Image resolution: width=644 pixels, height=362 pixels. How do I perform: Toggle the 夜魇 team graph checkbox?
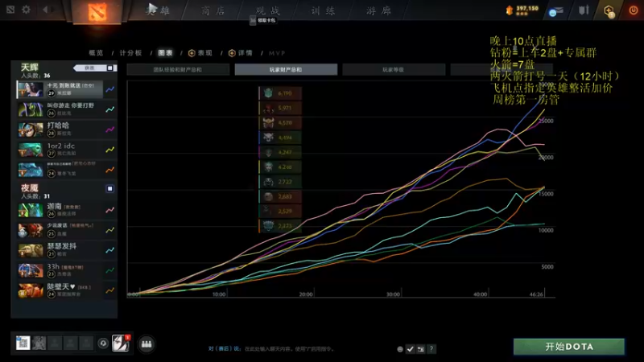coord(109,188)
